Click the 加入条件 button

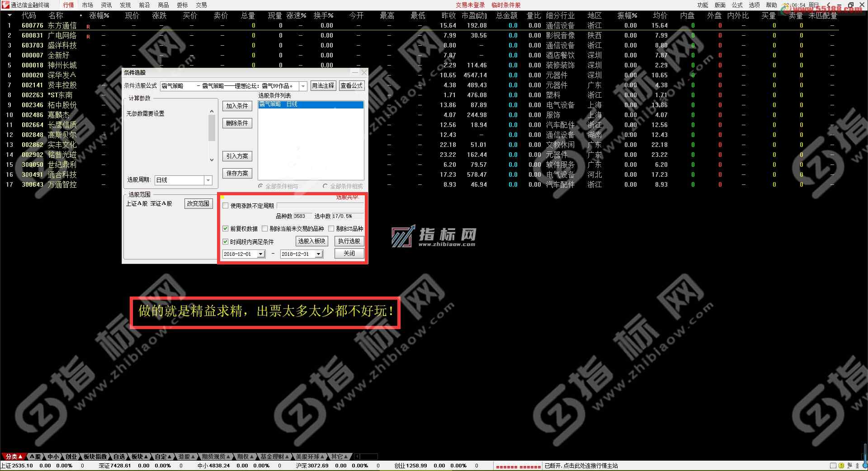[237, 106]
